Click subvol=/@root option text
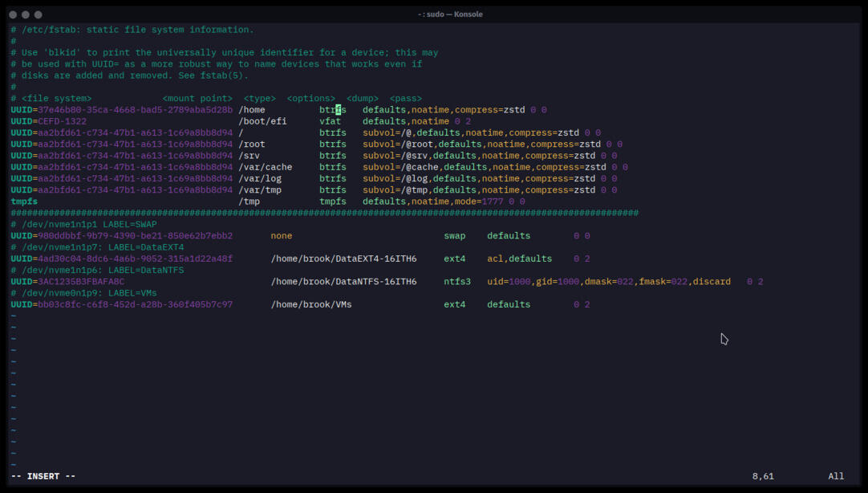 [x=398, y=144]
